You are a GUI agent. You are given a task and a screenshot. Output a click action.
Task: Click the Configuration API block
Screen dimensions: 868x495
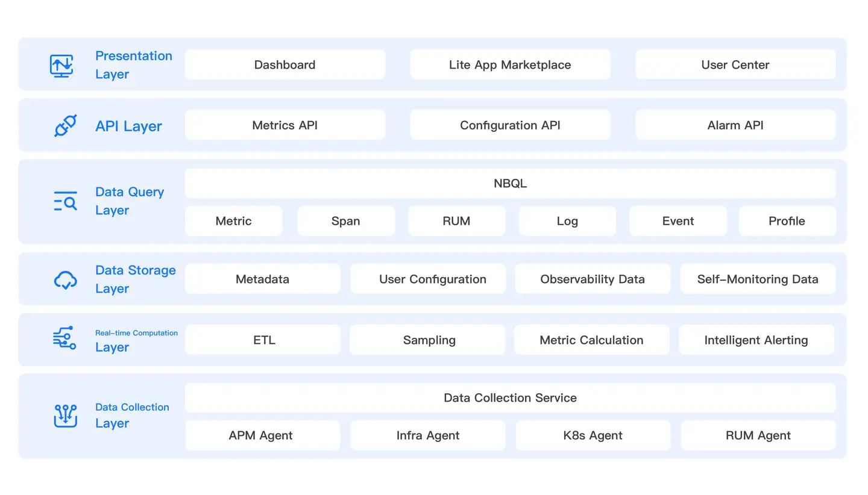pyautogui.click(x=510, y=125)
